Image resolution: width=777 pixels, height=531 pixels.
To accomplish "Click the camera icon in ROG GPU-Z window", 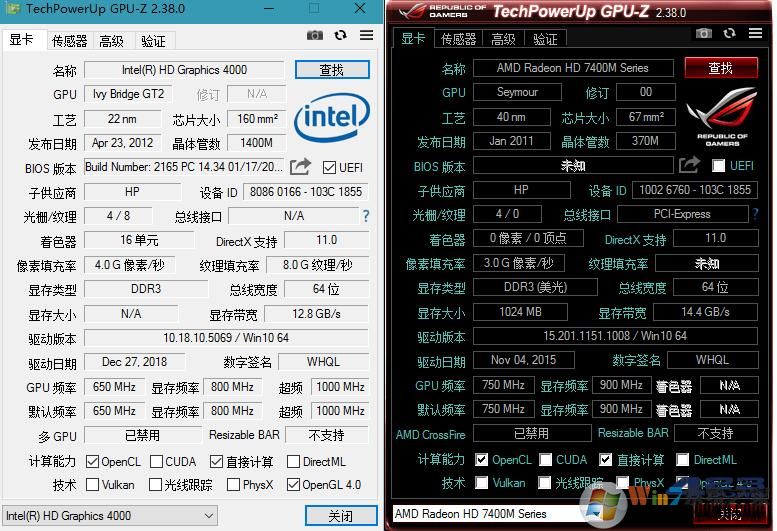I will [704, 34].
